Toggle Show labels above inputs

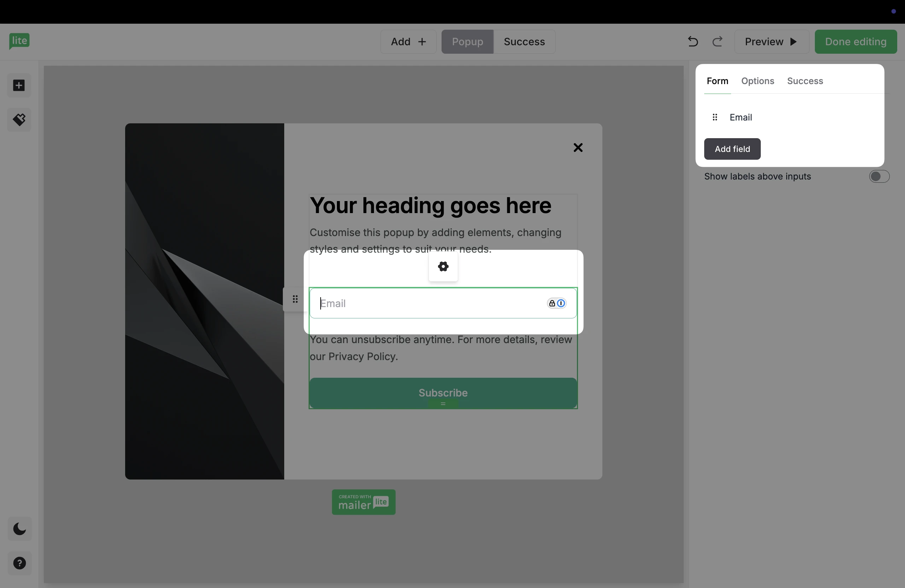tap(879, 176)
